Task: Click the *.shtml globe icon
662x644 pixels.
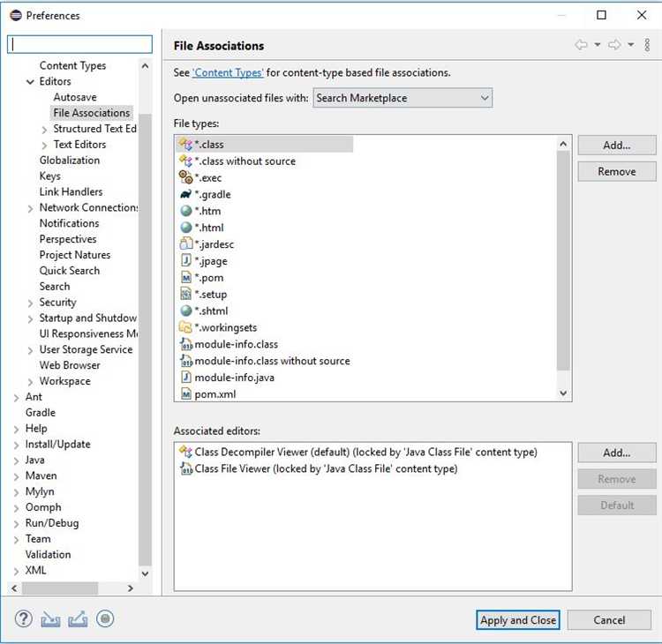Action: 185,311
